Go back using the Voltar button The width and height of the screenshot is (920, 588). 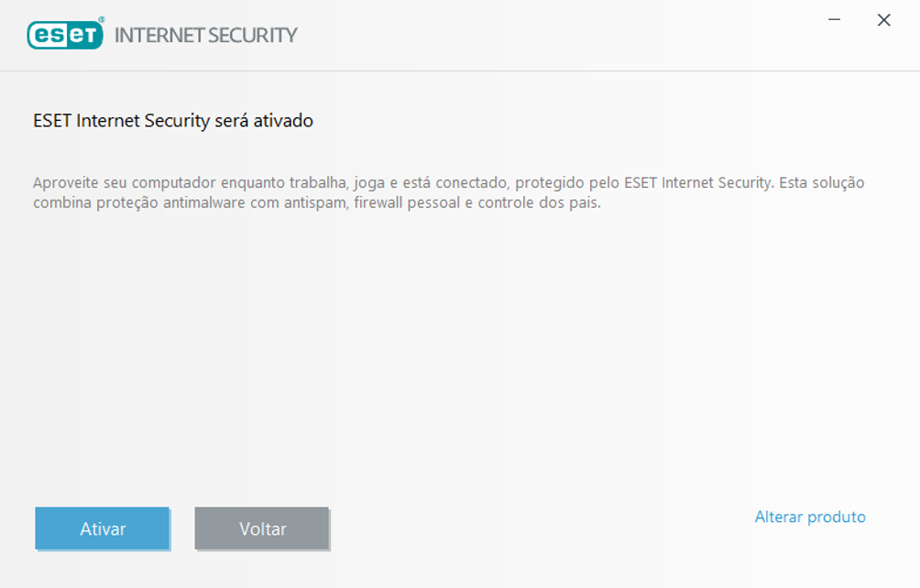point(262,528)
